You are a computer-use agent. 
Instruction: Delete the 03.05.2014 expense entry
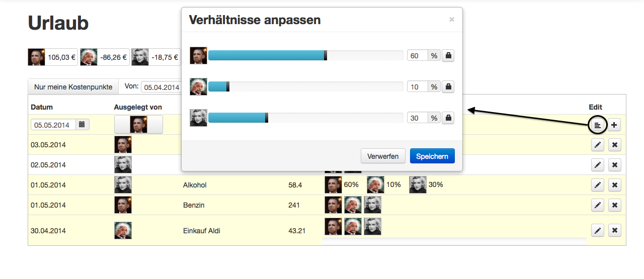(x=614, y=145)
